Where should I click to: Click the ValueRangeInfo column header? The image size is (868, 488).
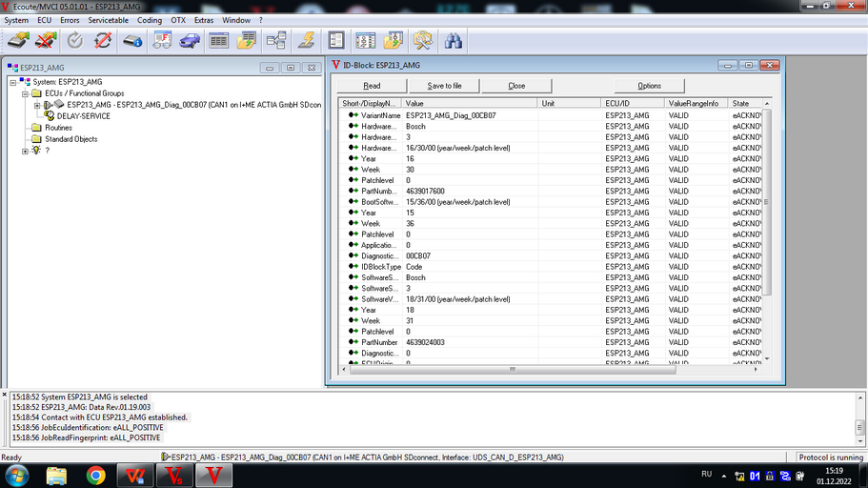(x=696, y=104)
